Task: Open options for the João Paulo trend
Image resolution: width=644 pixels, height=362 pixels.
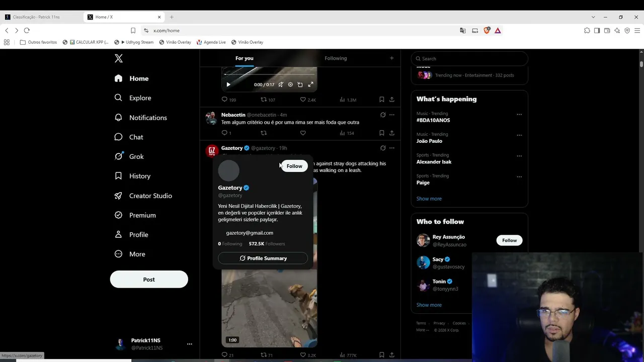Action: tap(519, 135)
